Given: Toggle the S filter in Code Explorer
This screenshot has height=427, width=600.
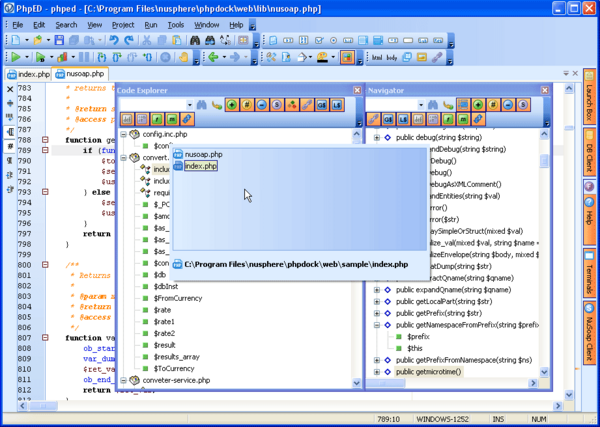Looking at the screenshot, I should point(276,104).
